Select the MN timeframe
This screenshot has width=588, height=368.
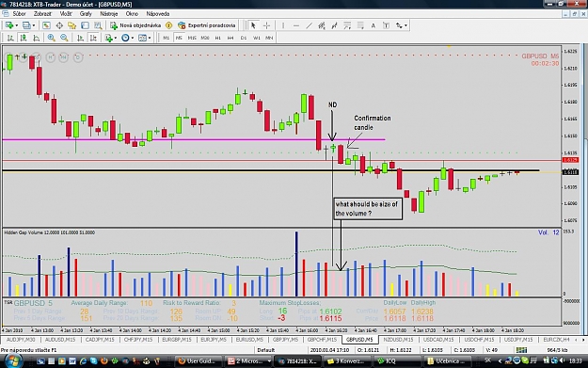(269, 38)
